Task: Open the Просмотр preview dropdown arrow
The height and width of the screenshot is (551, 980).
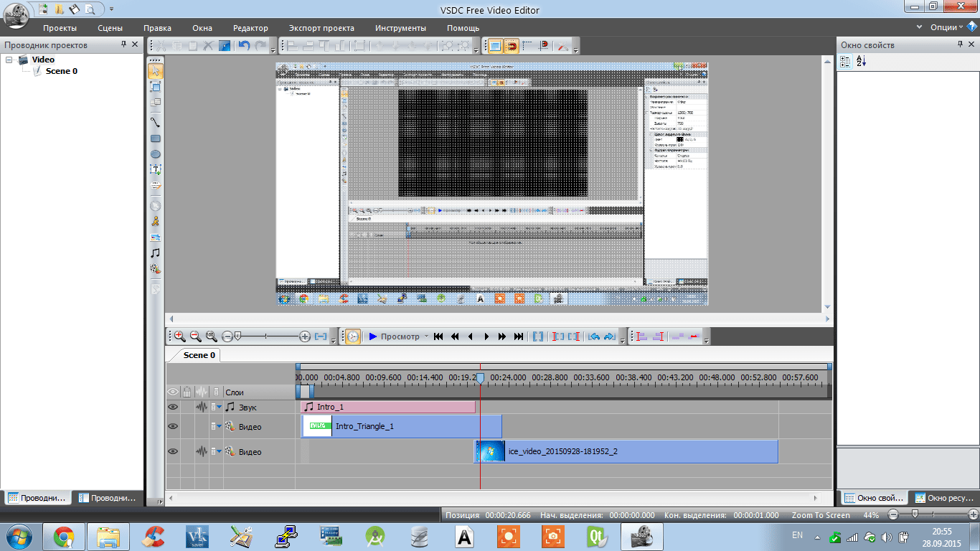Action: (426, 336)
